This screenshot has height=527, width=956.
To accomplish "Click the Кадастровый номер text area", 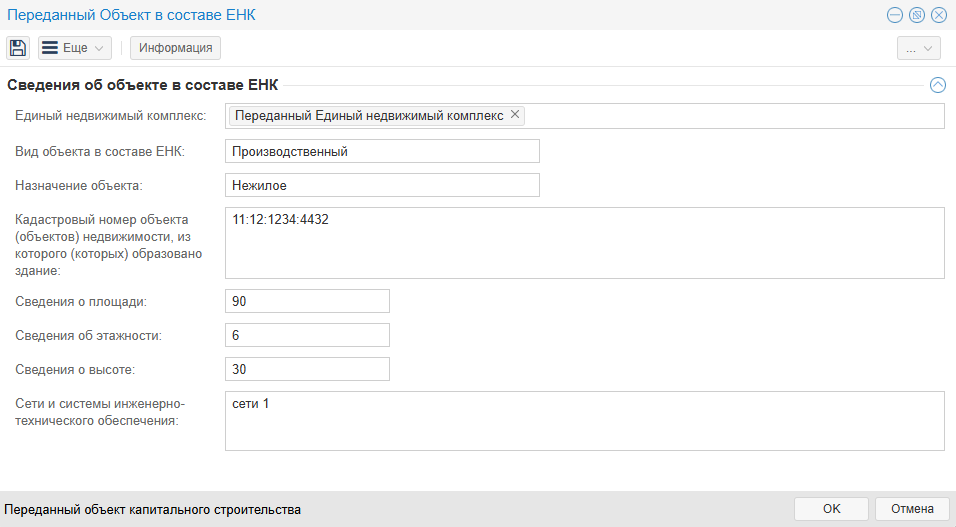I will 584,243.
